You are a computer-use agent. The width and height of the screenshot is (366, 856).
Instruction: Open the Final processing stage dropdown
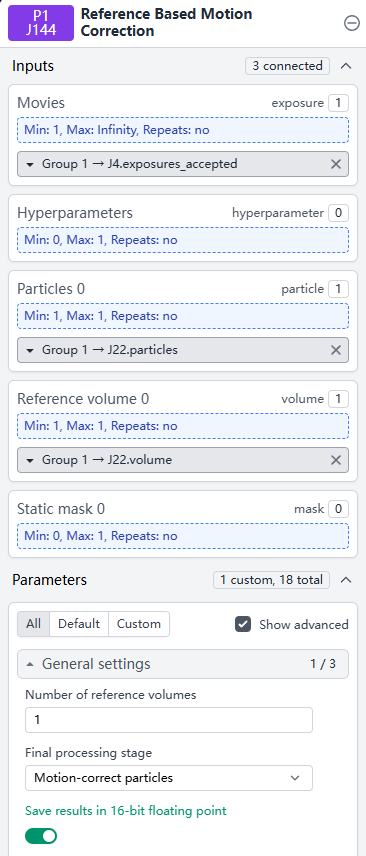tap(169, 778)
